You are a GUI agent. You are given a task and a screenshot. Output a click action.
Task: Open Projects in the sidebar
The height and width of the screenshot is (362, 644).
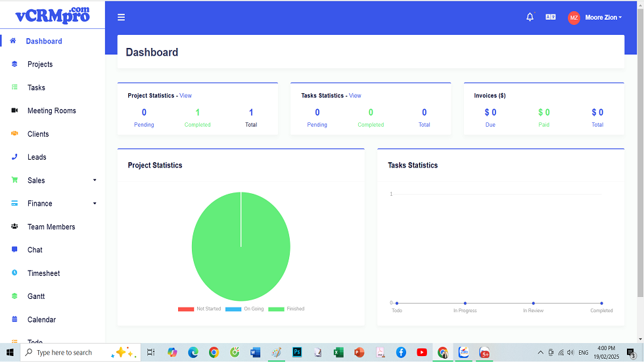pos(39,64)
